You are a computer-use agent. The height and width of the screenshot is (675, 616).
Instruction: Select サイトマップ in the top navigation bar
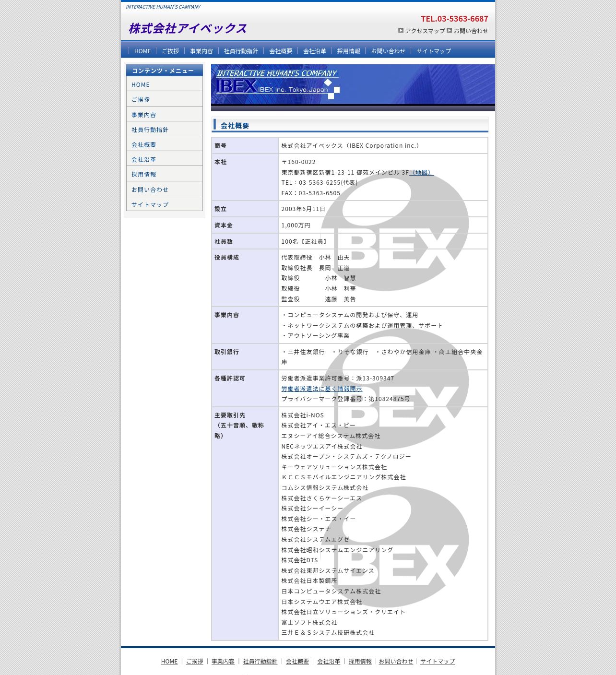[x=434, y=51]
